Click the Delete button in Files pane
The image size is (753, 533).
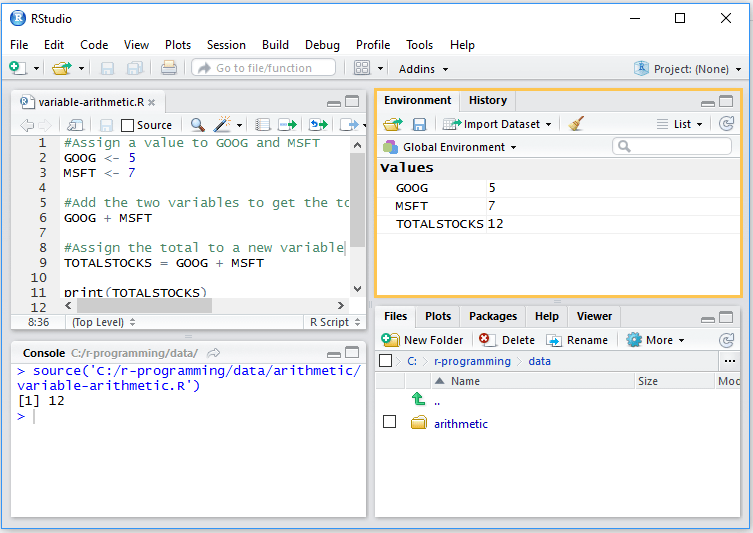[x=507, y=340]
